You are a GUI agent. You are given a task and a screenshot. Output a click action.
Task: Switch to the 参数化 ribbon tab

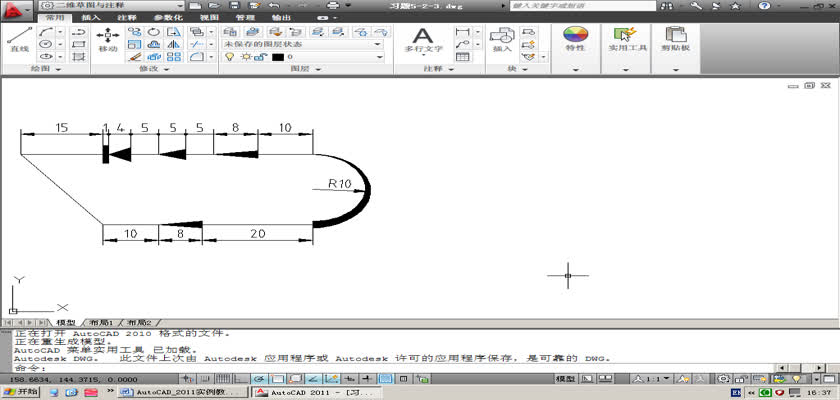tap(168, 17)
